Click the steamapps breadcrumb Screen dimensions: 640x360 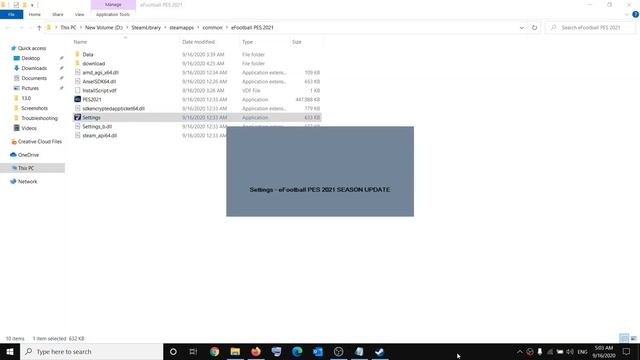coord(182,28)
